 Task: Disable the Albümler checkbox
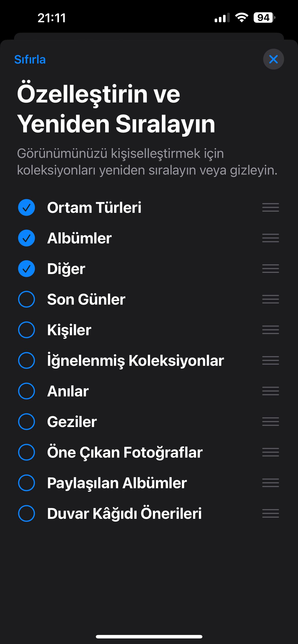[26, 238]
